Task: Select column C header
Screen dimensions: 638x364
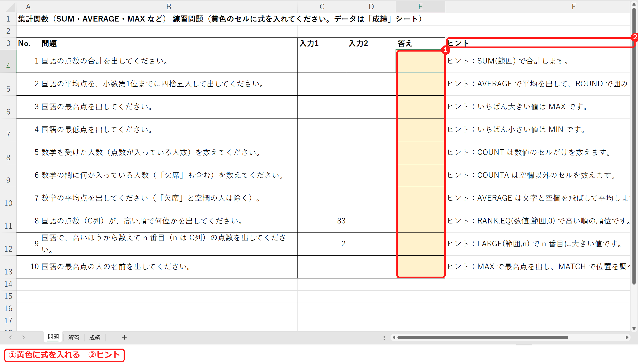Action: (x=322, y=7)
